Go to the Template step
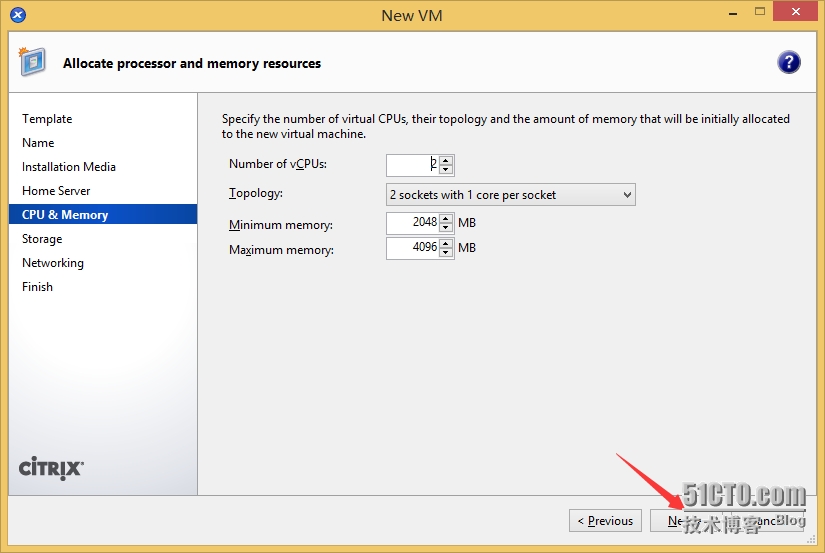Viewport: 825px width, 553px height. click(47, 119)
